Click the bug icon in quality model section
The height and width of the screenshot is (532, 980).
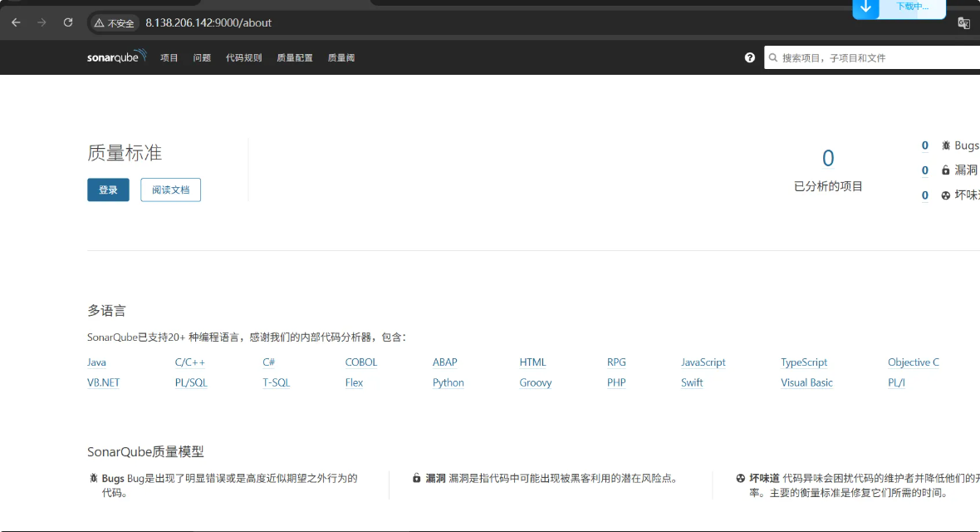tap(94, 478)
